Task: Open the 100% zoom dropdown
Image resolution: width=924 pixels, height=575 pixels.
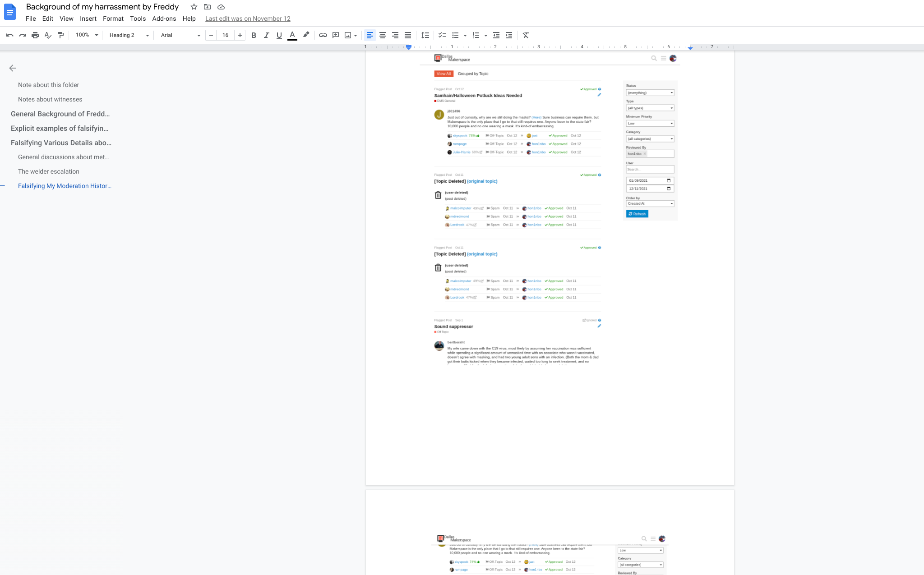Action: (87, 35)
